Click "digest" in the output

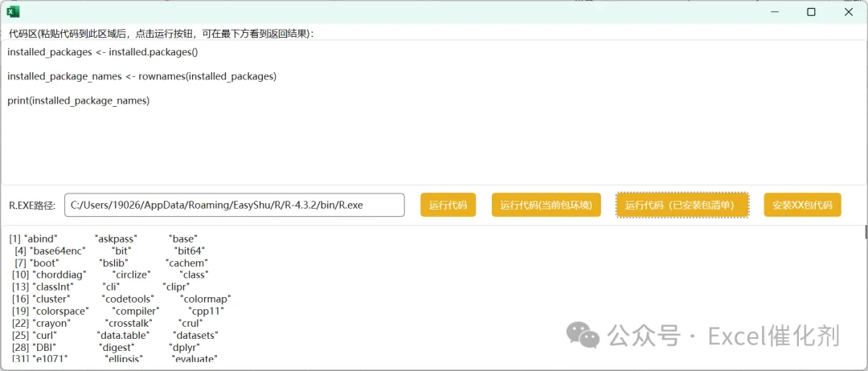117,347
